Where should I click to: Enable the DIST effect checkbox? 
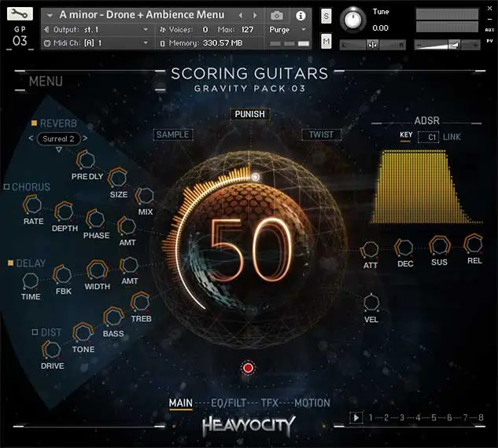tap(35, 332)
